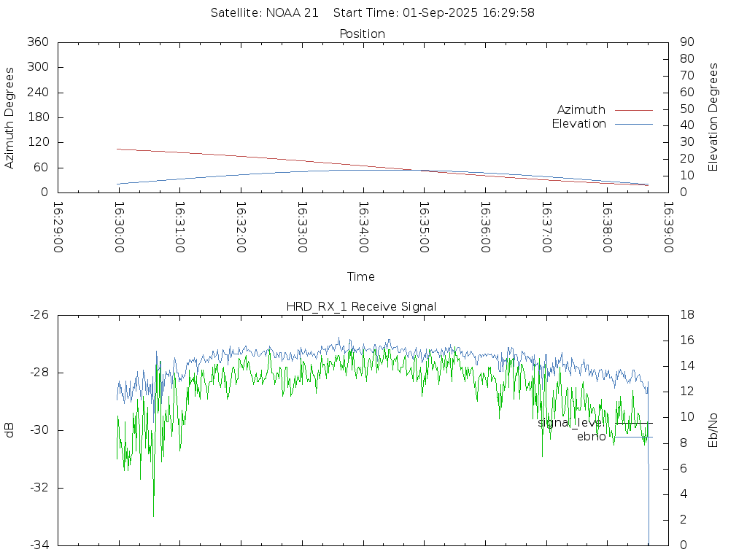Click the "Satellite: NOAA 21" header text
This screenshot has width=747, height=560.
(264, 13)
